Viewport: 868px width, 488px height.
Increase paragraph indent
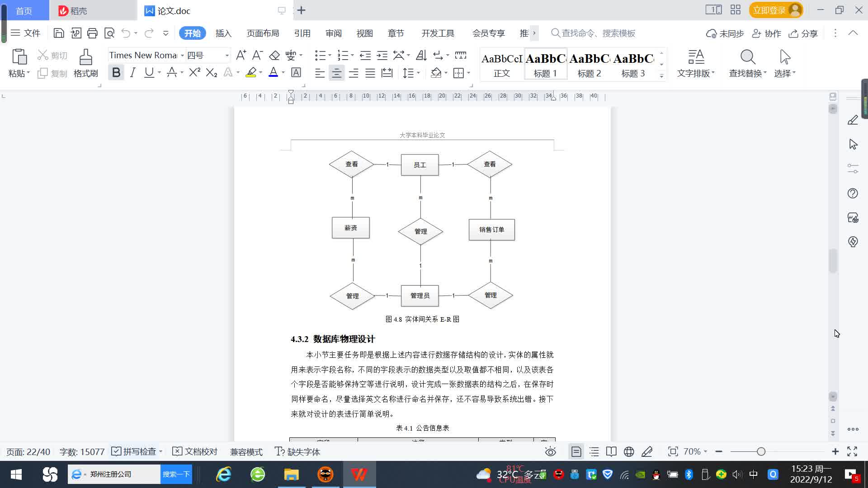point(382,55)
